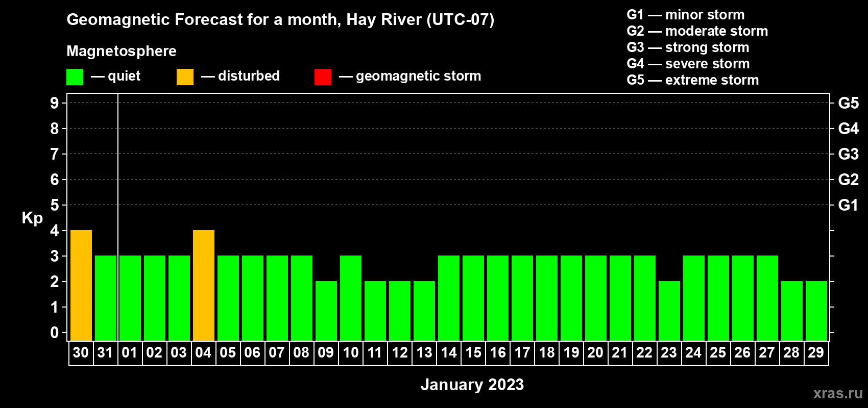The image size is (868, 408).
Task: Click the 'disturbed' legend label
Action: point(249,76)
